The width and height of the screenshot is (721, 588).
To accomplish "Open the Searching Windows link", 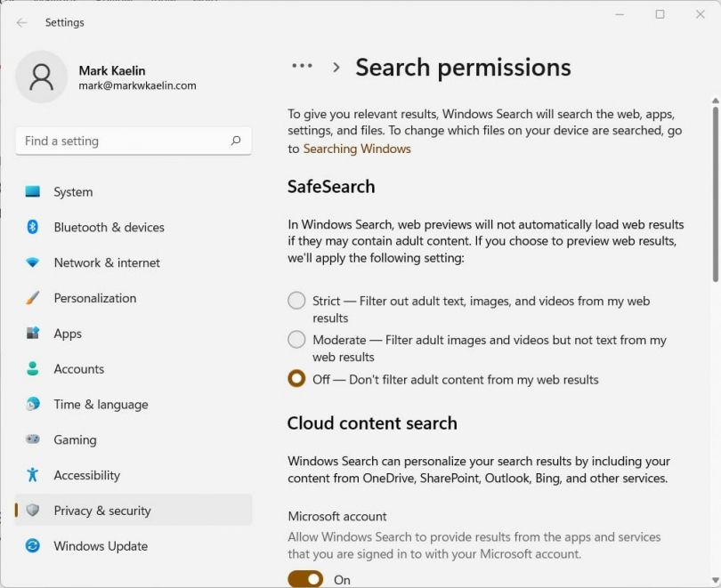I will 356,149.
